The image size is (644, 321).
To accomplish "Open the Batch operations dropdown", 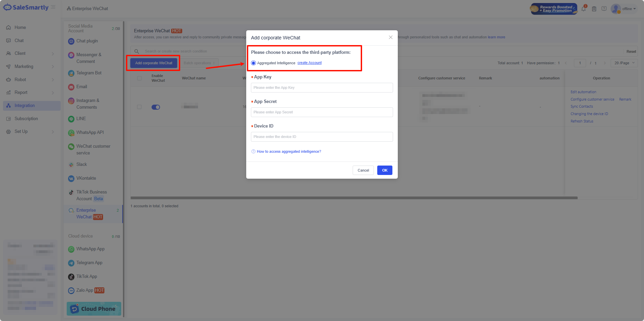I will coord(199,63).
